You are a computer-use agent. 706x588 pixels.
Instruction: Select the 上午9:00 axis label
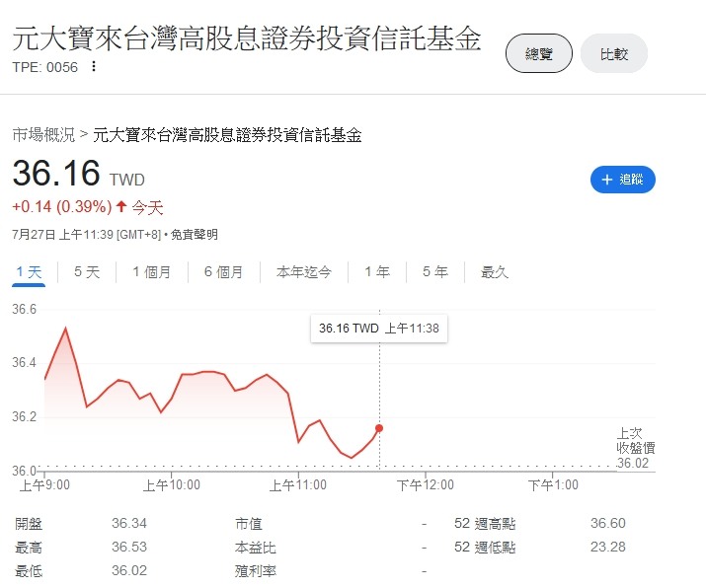(x=44, y=485)
